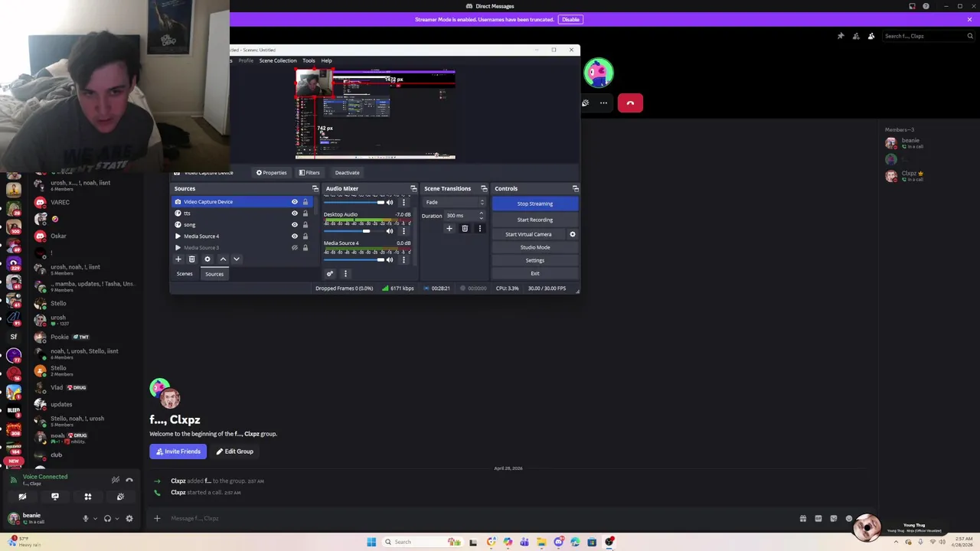
Task: Click the transition Duration spinbox
Action: [465, 216]
